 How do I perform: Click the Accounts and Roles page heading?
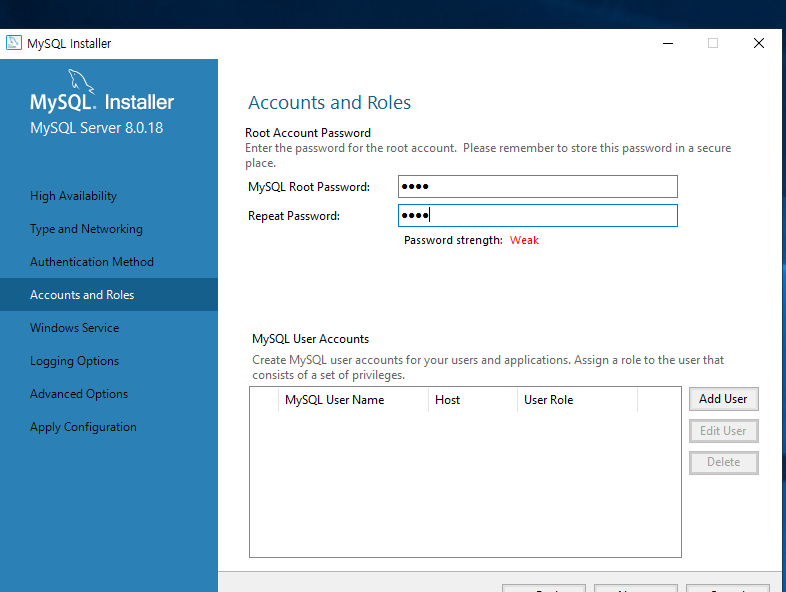(x=329, y=103)
